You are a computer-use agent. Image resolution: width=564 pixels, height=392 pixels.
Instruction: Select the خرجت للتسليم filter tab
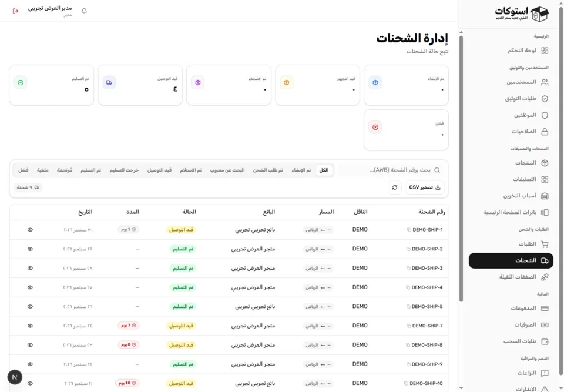click(x=124, y=170)
